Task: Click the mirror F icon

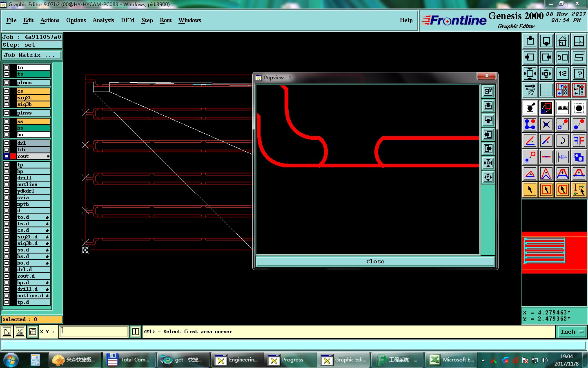Action: pos(579,141)
